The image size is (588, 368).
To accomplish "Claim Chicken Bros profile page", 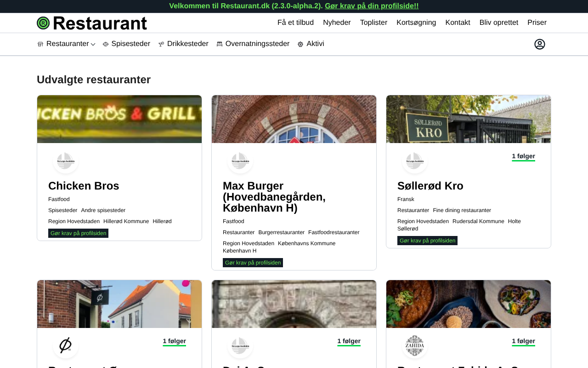I will (78, 233).
